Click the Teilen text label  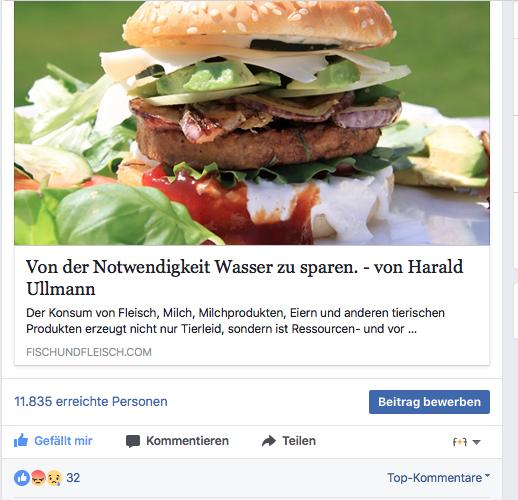point(299,441)
